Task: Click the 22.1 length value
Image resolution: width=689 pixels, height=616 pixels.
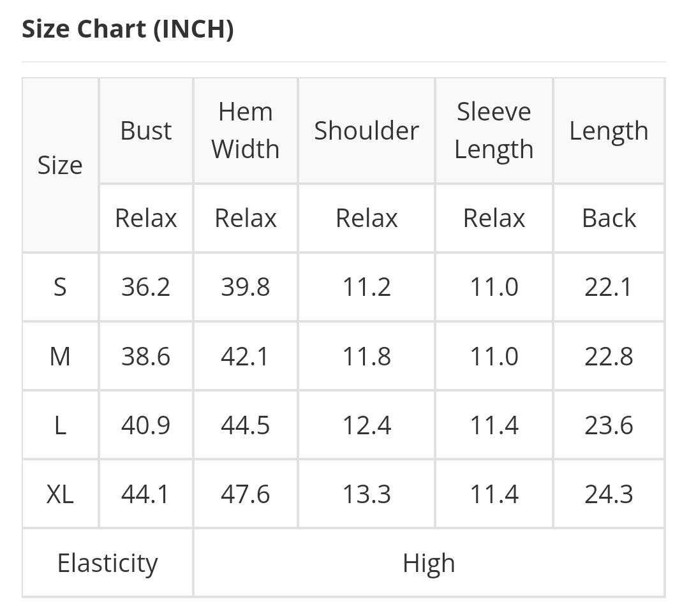Action: click(x=609, y=287)
